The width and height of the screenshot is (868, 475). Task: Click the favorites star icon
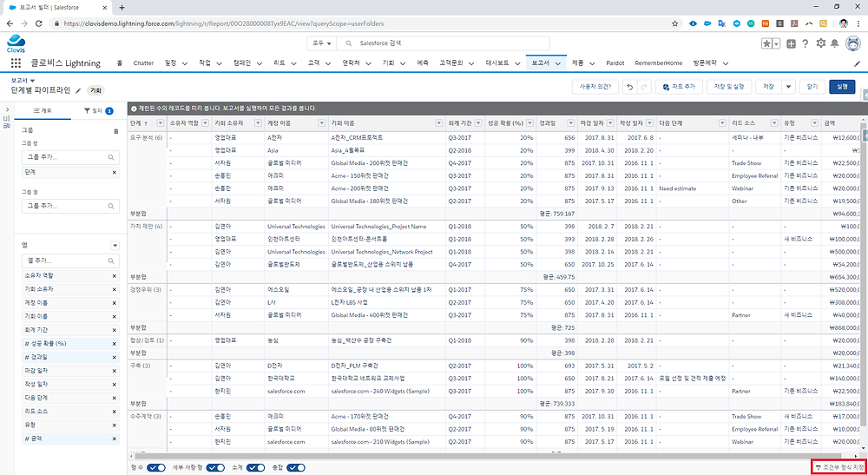click(766, 43)
